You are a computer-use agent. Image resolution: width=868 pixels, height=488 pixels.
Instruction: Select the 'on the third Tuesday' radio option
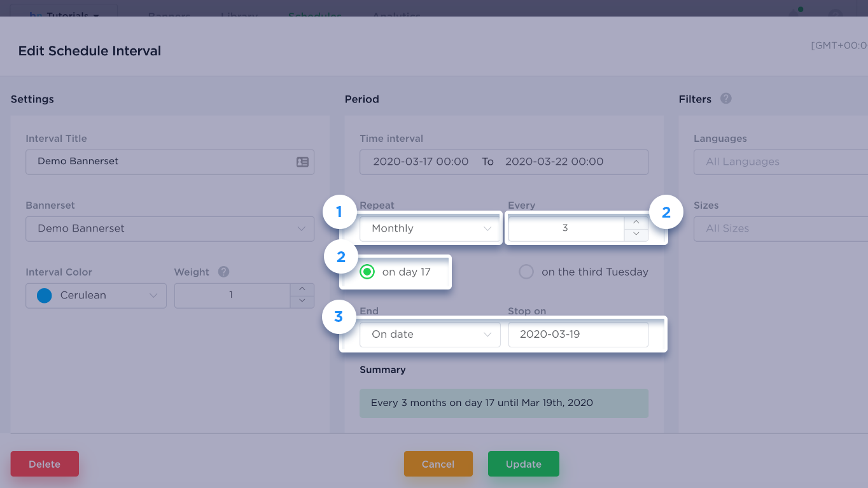pyautogui.click(x=526, y=272)
